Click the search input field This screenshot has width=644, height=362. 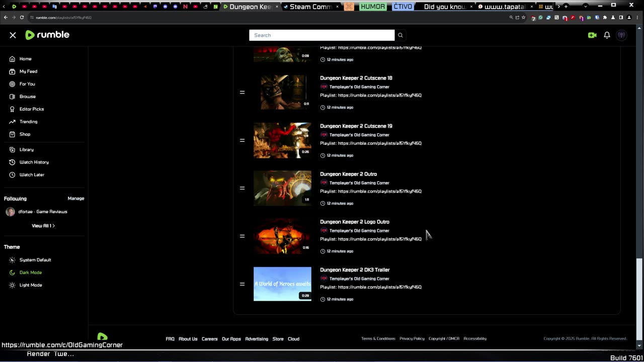[x=322, y=35]
